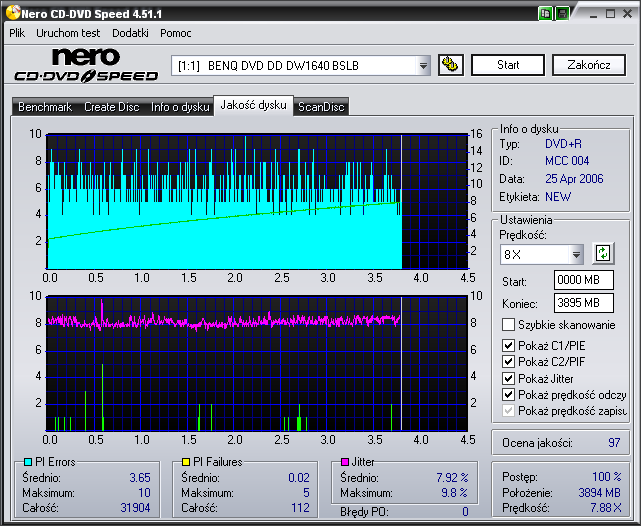Open the Pomoc menu
Screen dimensions: 641x526
[x=176, y=33]
